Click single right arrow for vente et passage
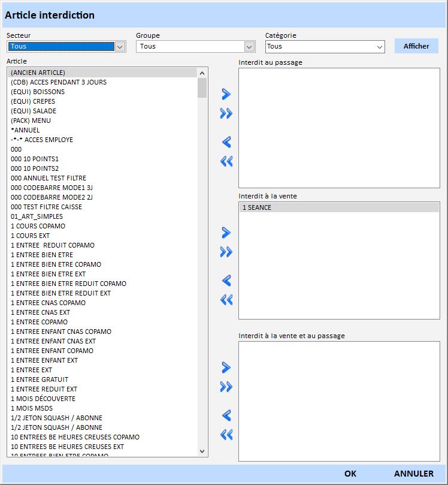This screenshot has width=448, height=485. coord(226,367)
